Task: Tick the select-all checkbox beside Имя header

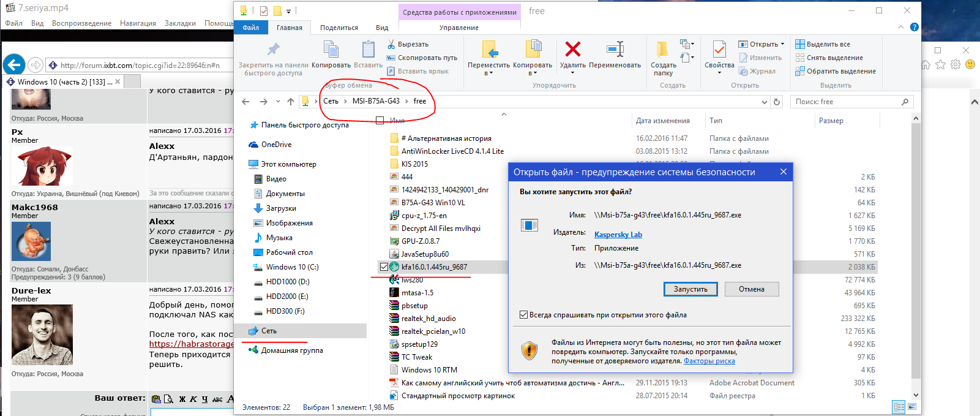Action: click(x=380, y=121)
